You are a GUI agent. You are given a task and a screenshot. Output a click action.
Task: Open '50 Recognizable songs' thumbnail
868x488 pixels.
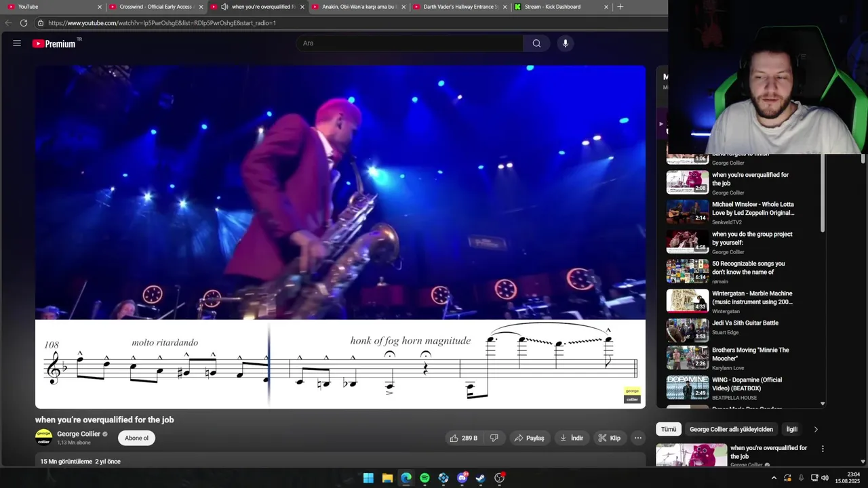[688, 271]
